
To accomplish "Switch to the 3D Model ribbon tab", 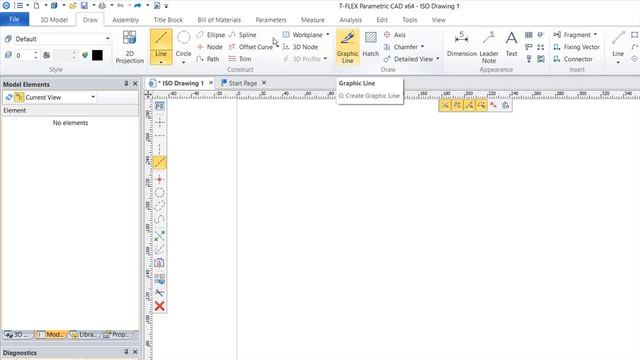I will coord(54,20).
